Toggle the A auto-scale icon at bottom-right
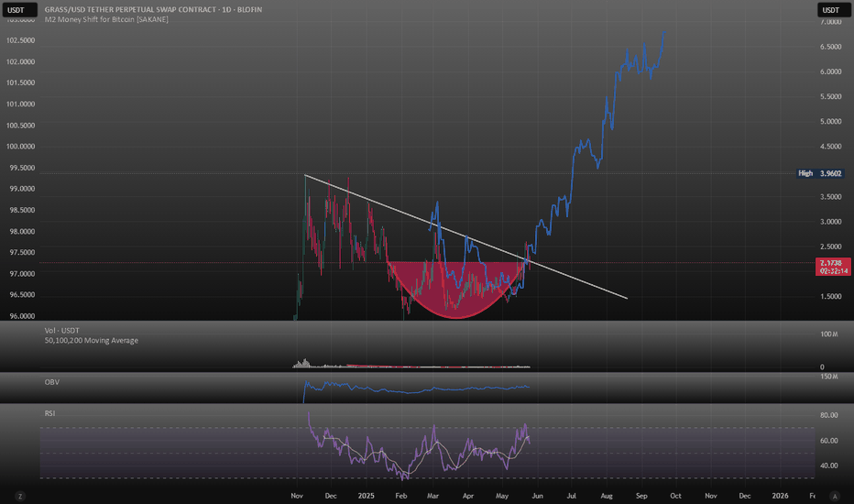The image size is (854, 504). click(x=835, y=496)
